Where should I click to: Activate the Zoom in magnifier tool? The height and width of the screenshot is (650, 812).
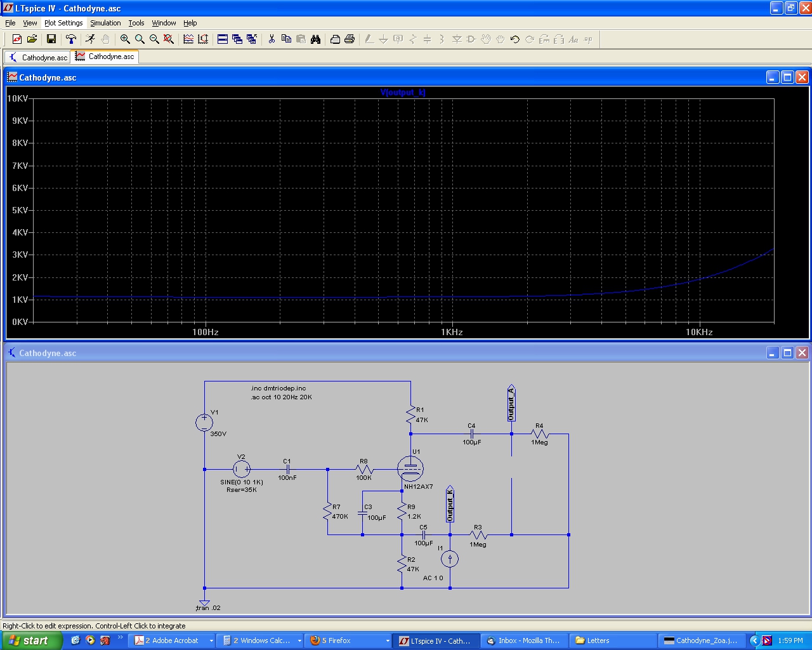coord(126,39)
